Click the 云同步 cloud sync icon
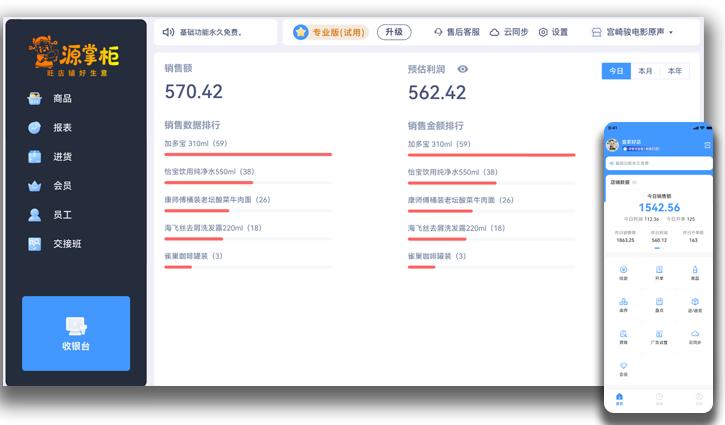725x425 pixels. coord(494,32)
